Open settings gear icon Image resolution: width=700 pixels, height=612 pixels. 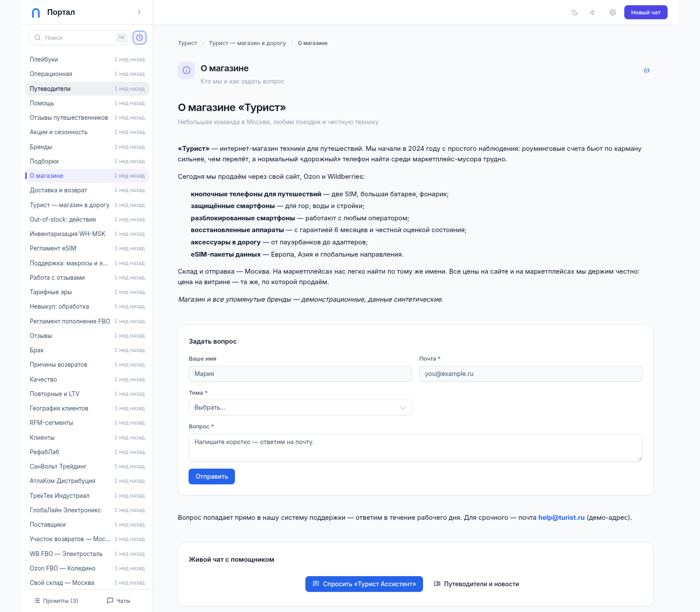tap(612, 13)
